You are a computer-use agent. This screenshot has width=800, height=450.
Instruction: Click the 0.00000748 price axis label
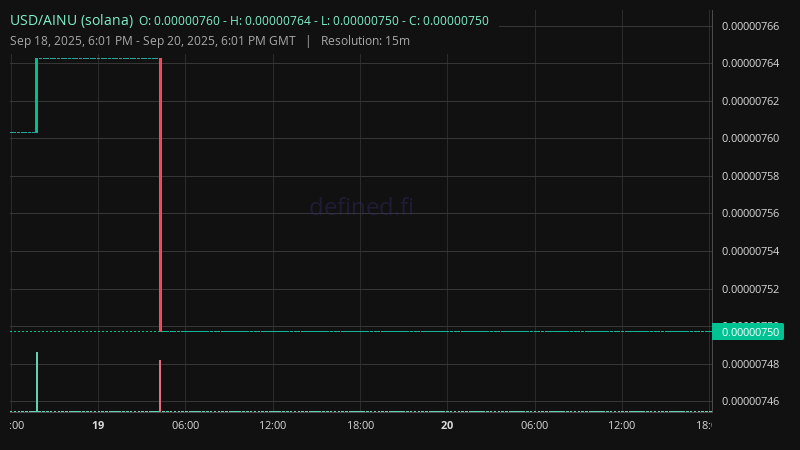point(751,364)
